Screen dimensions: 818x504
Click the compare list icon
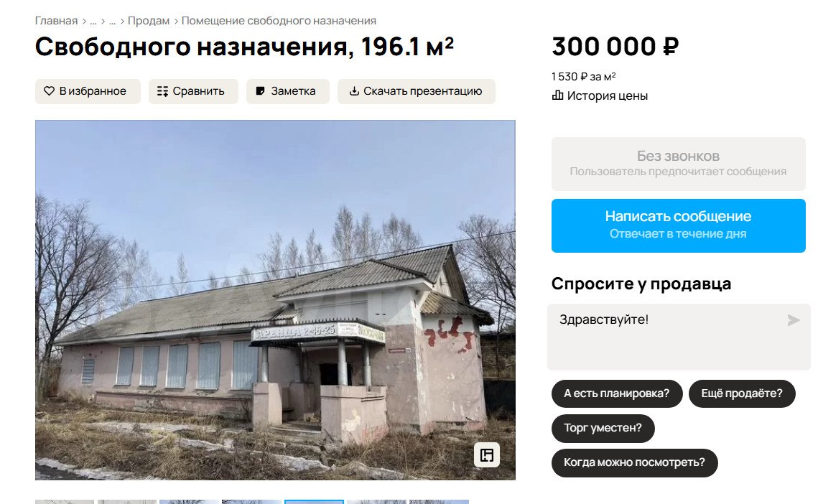pyautogui.click(x=163, y=91)
